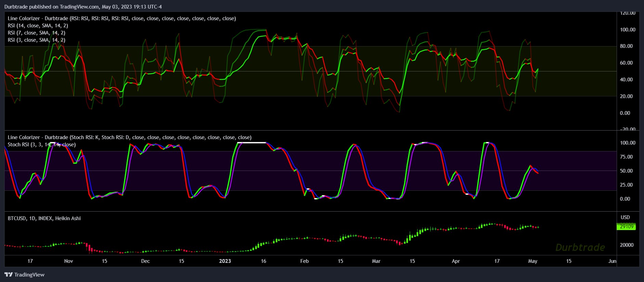Click the Stoch RSI (3, 3, 14, 14, close) legend
The image size is (644, 282).
[42, 145]
